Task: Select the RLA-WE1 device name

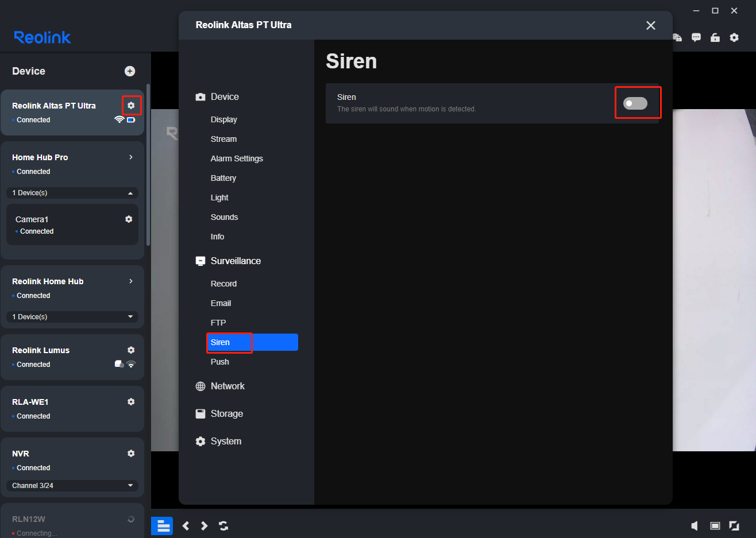Action: click(x=30, y=402)
